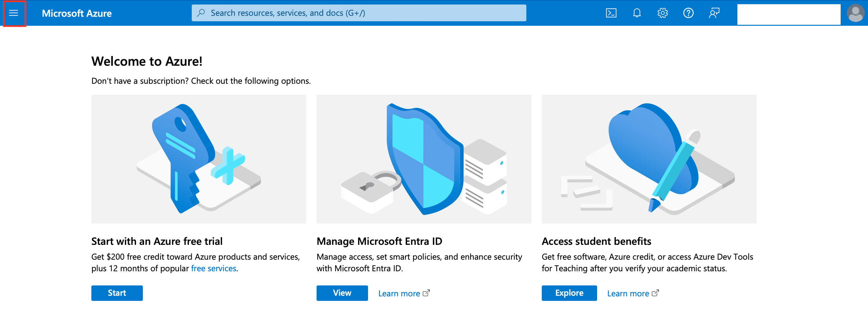This screenshot has height=317, width=868.
Task: Click the shield Entra ID image
Action: click(x=424, y=159)
